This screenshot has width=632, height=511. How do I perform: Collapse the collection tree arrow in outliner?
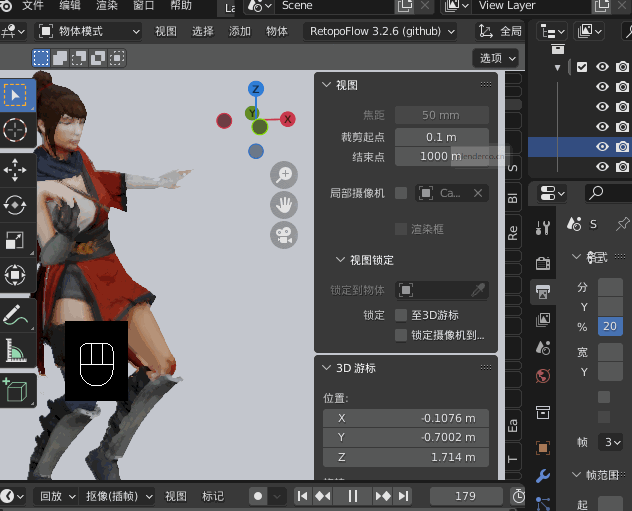[557, 67]
